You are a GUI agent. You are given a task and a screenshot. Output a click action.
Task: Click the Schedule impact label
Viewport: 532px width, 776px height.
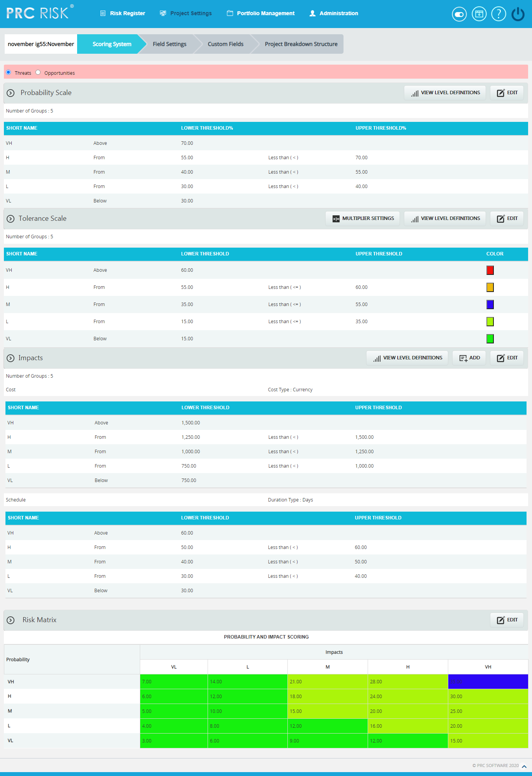tap(16, 500)
